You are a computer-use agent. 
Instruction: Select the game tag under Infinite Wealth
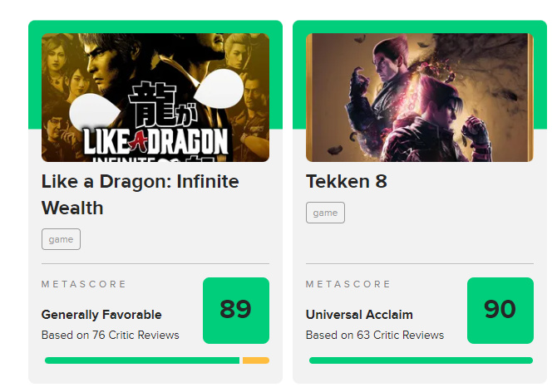pyautogui.click(x=61, y=239)
